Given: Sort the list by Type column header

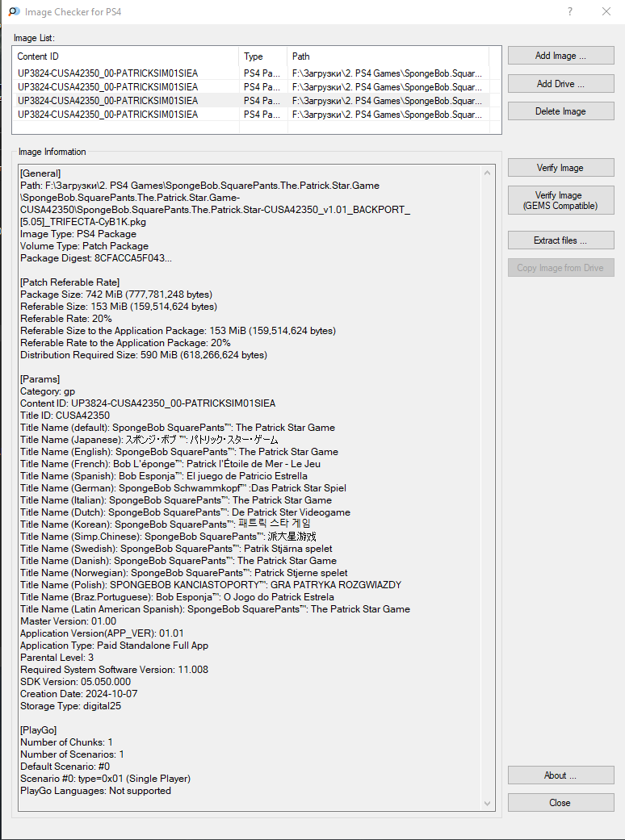Looking at the screenshot, I should pos(263,56).
